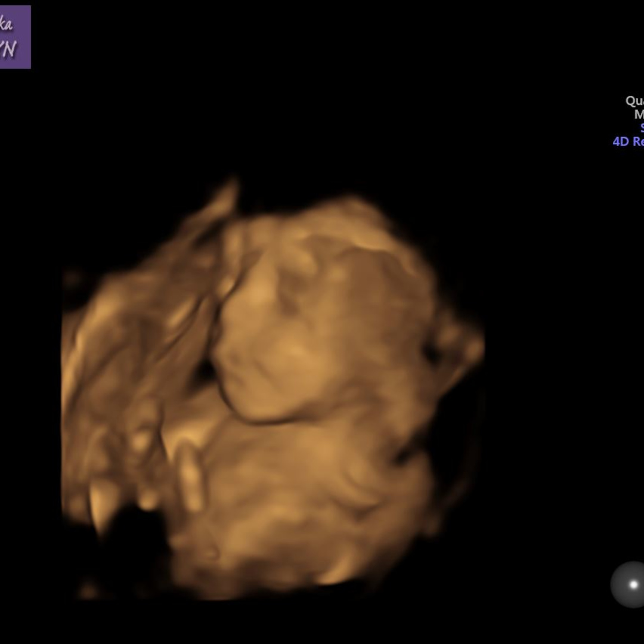Click the bright white dot inside the light sphere
This screenshot has height=644, width=644.
pyautogui.click(x=633, y=584)
